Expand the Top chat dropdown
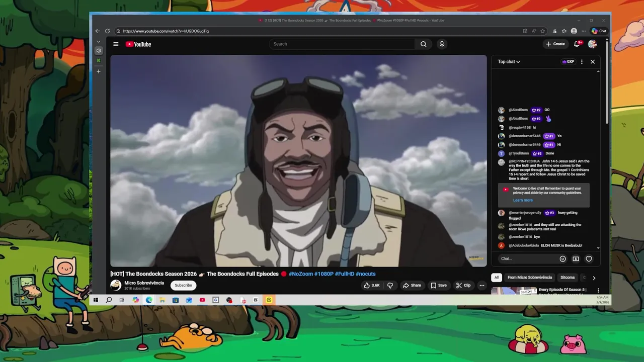The image size is (644, 362). click(509, 62)
